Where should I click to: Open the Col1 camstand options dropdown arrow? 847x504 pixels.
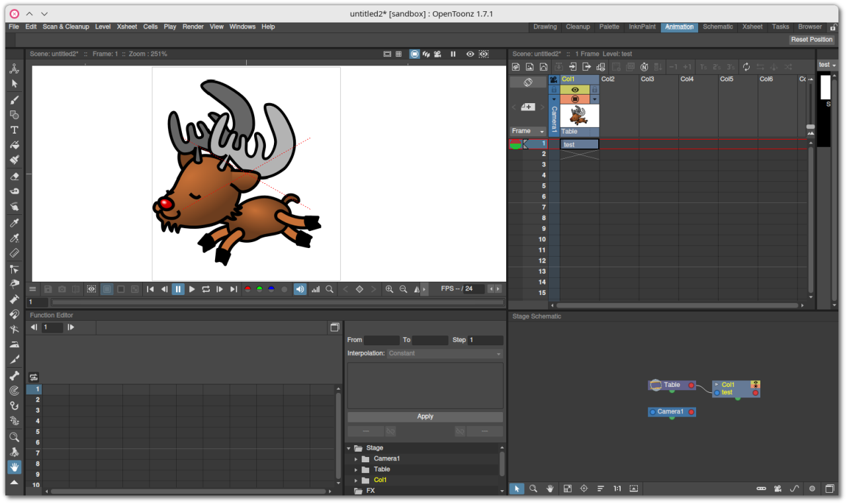click(x=594, y=99)
